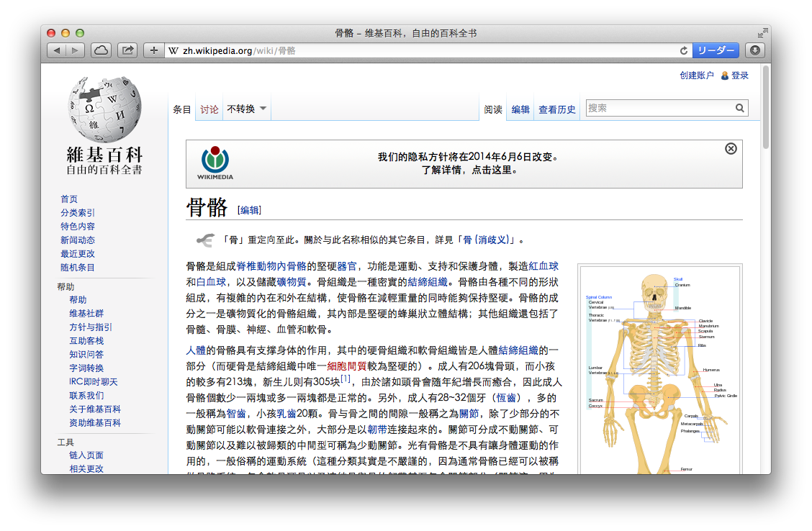812x531 pixels.
Task: Expand the 不转换 language variant dropdown
Action: coord(246,109)
